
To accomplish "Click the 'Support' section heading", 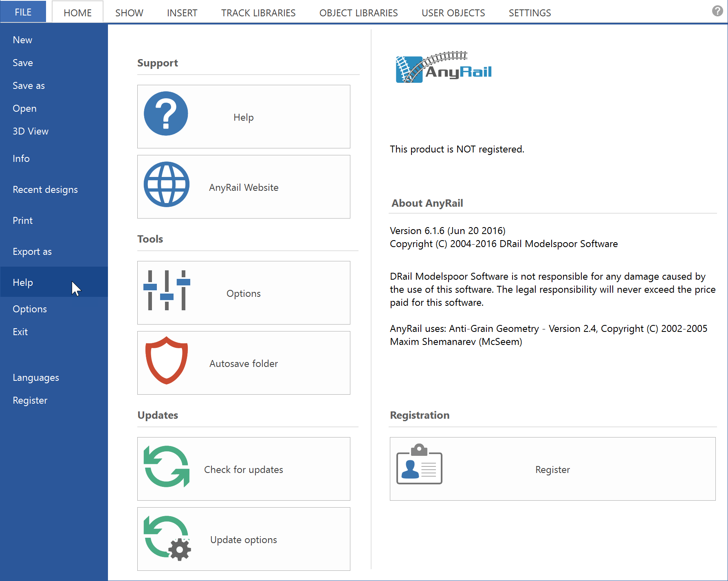I will pos(158,63).
